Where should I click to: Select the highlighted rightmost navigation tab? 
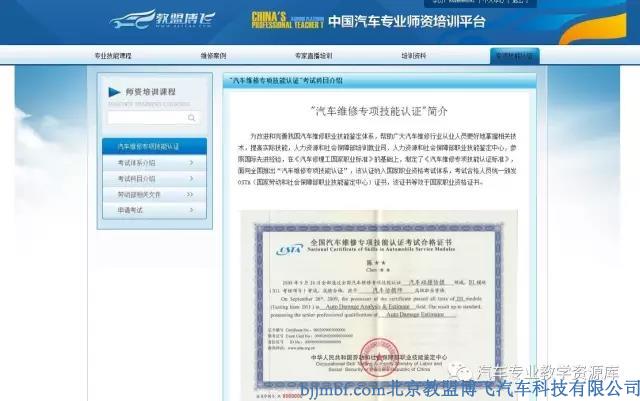click(x=514, y=56)
